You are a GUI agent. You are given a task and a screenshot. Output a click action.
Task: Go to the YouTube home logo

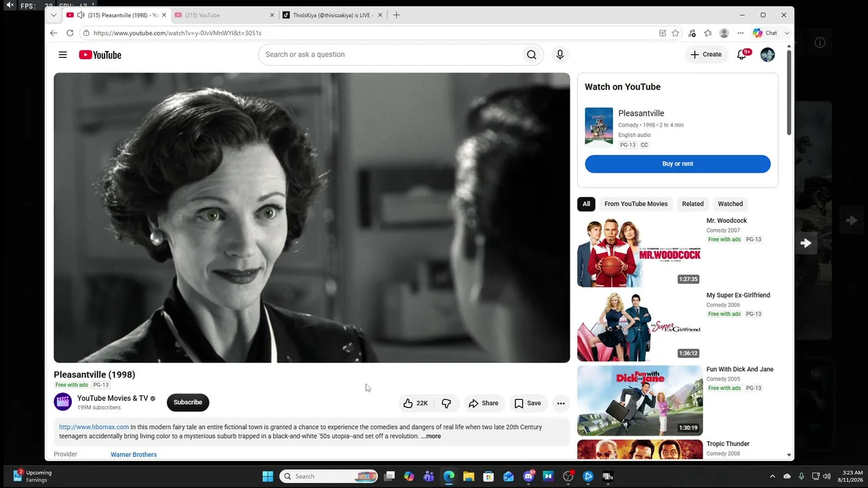(x=100, y=55)
